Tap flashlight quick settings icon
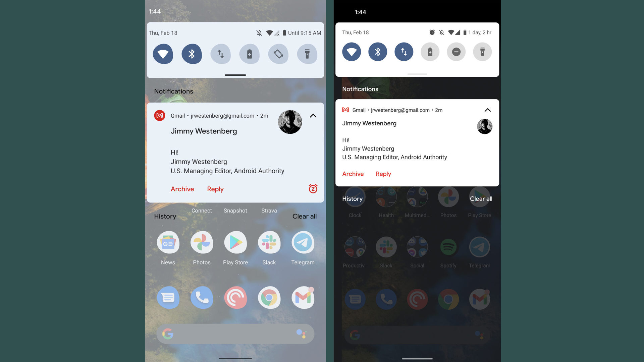The height and width of the screenshot is (362, 644). point(307,54)
